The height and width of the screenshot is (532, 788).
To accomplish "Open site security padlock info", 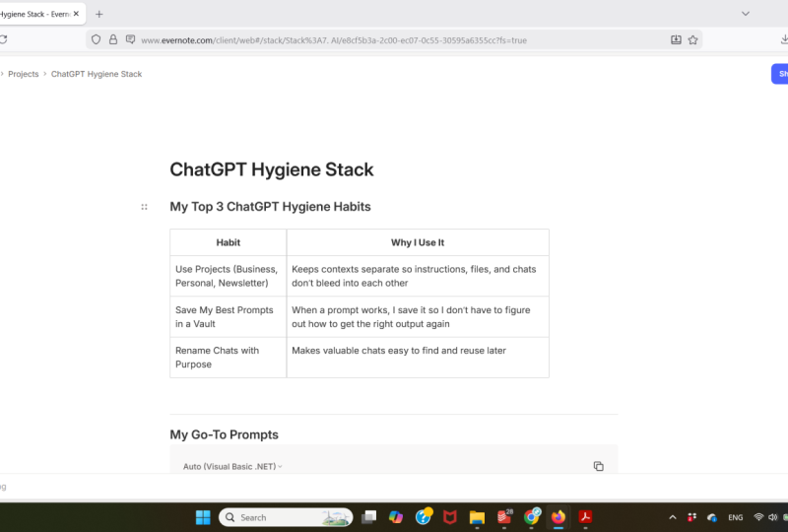I will click(113, 39).
